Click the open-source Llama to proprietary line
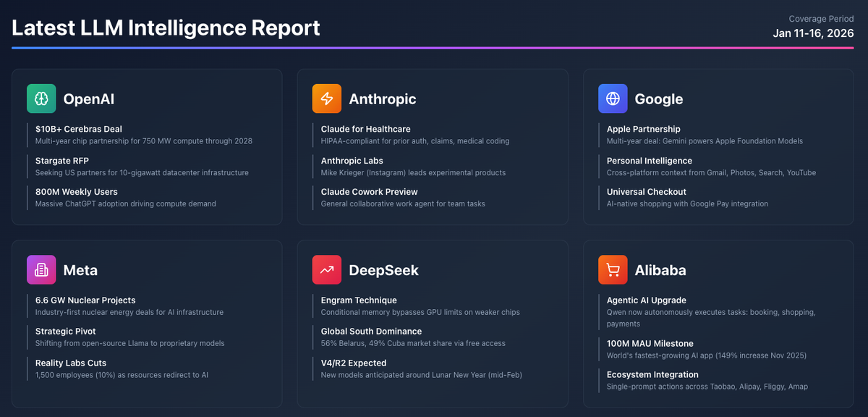The width and height of the screenshot is (868, 417). [130, 344]
